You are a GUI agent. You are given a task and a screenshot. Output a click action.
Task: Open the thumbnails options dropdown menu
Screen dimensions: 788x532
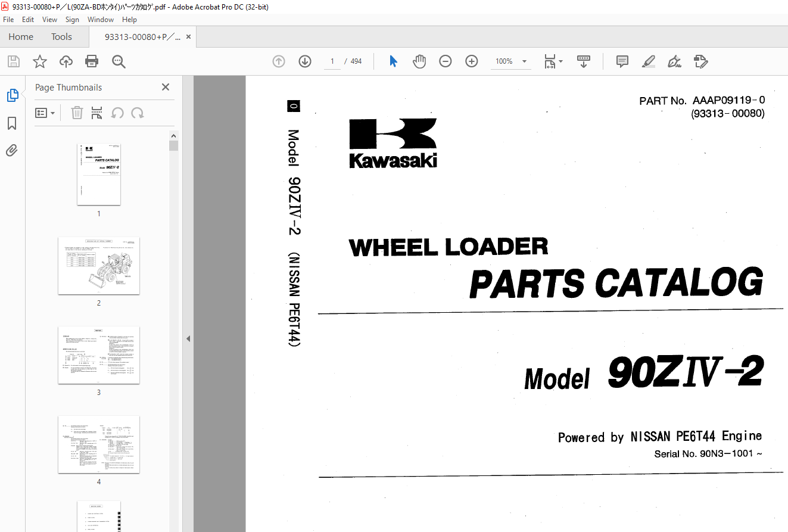coord(45,113)
